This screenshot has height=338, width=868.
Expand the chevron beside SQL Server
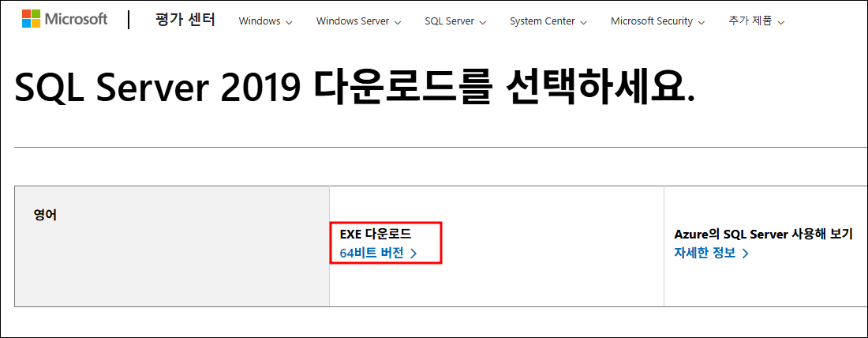point(482,22)
